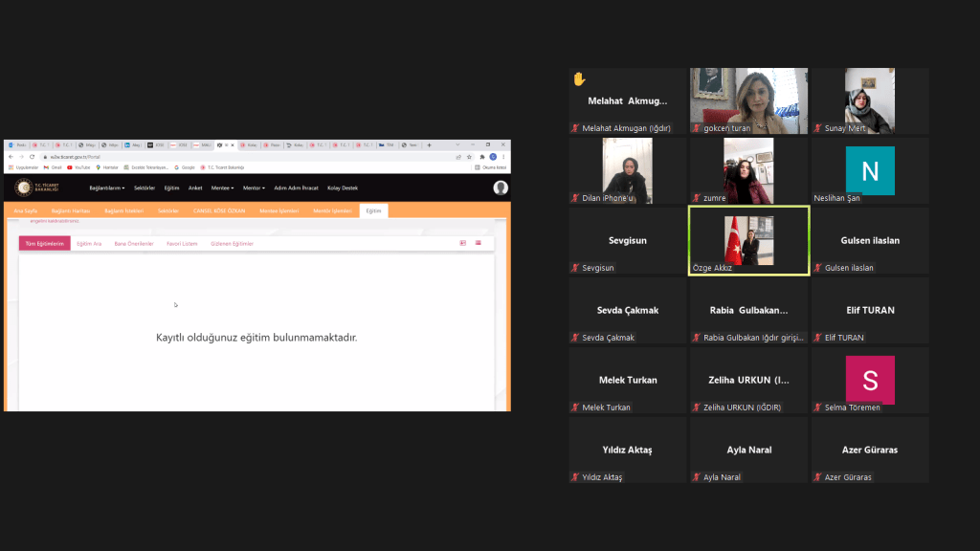Go to Ana Sayfa in orange bar
The height and width of the screenshot is (551, 980).
24,210
